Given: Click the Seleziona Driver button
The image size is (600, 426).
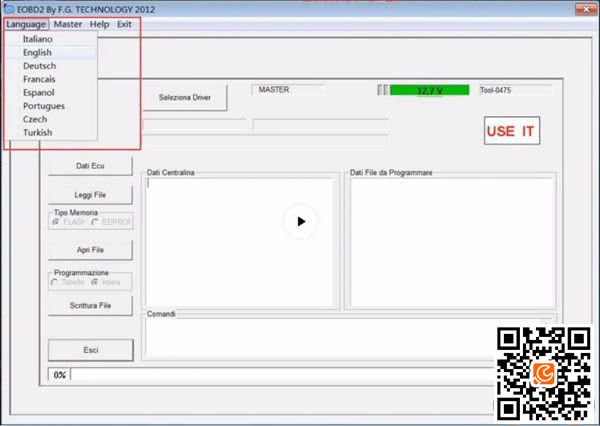Looking at the screenshot, I should (x=185, y=98).
